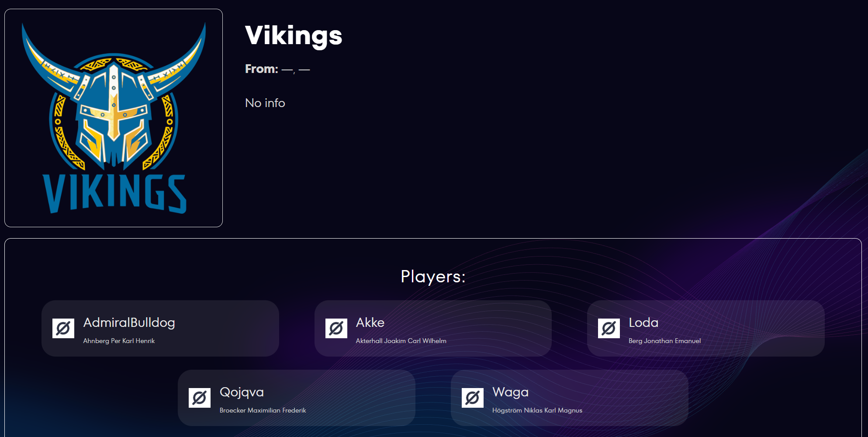Open the Loda player name link
Screen dimensions: 868x437
[643, 323]
